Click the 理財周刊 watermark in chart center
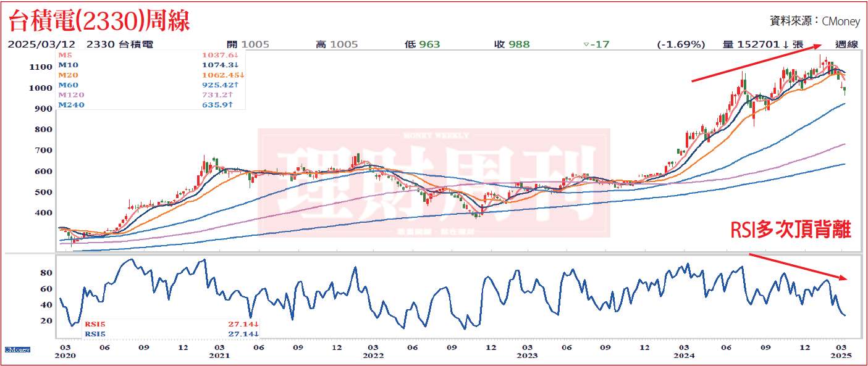868x366 pixels. 433,183
